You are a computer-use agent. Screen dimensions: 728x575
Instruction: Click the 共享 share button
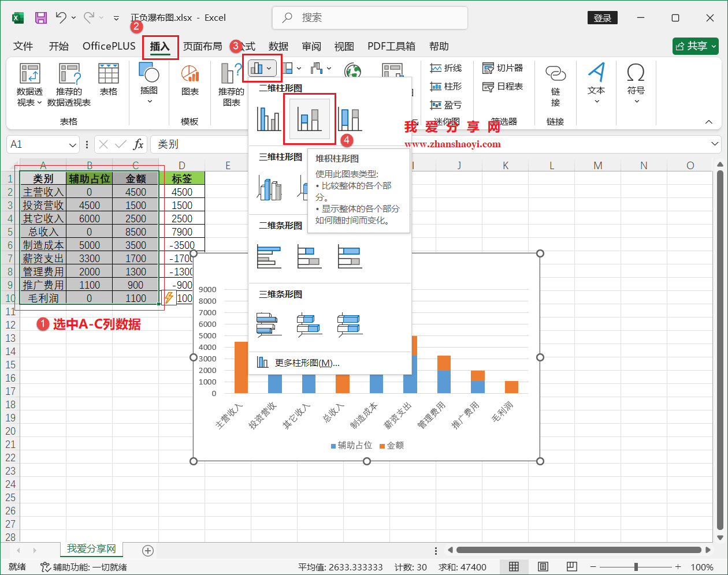(x=695, y=46)
